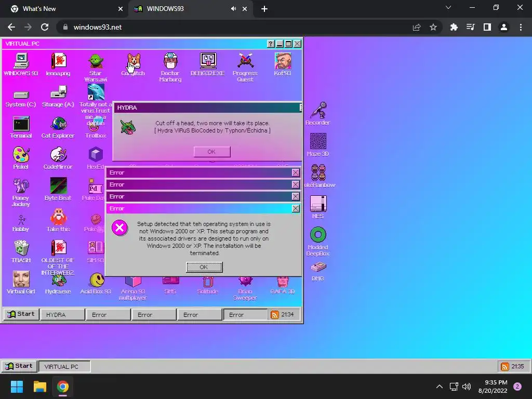This screenshot has width=532, height=399.
Task: Open a new browser tab
Action: [264, 9]
